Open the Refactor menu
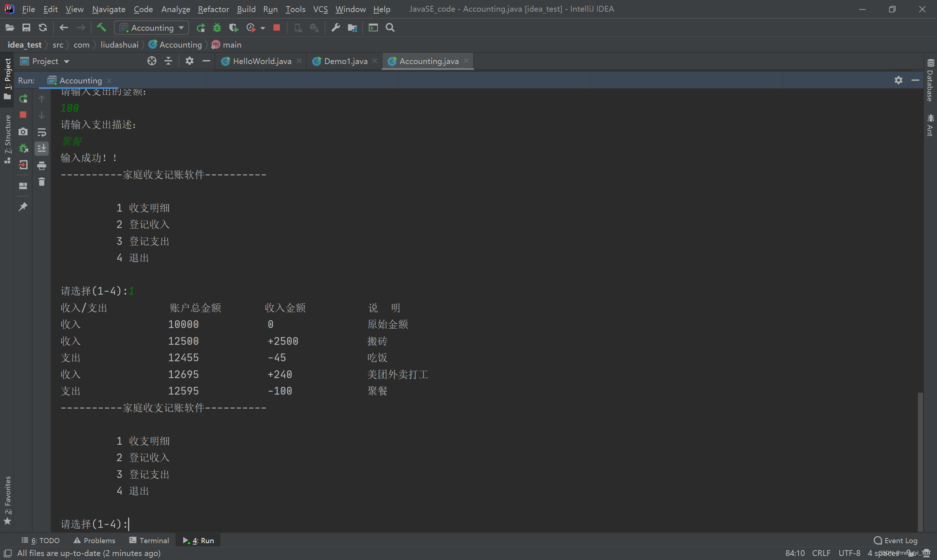This screenshot has width=937, height=560. click(213, 9)
